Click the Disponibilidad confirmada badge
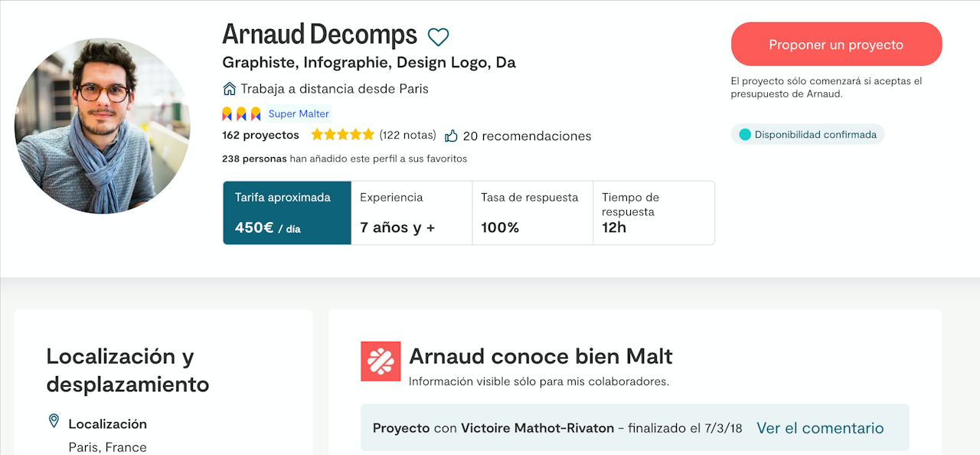 (808, 135)
